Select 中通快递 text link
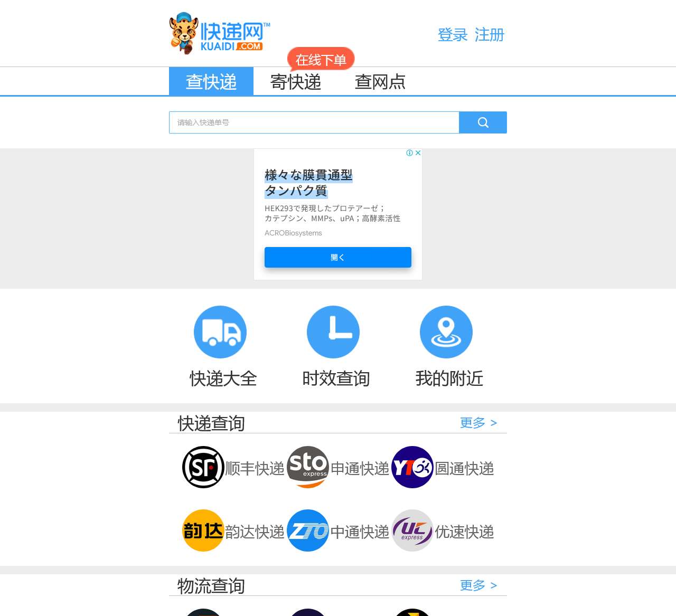 [x=360, y=532]
